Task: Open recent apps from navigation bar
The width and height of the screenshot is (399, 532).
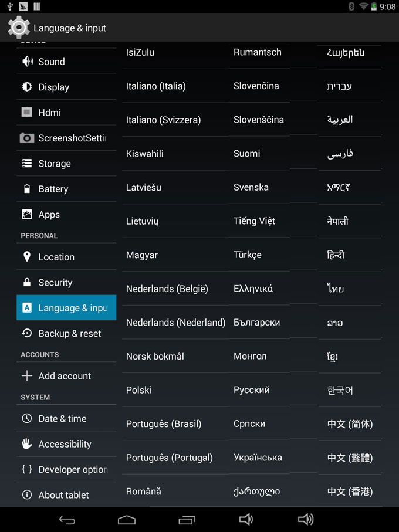Action: (187, 520)
